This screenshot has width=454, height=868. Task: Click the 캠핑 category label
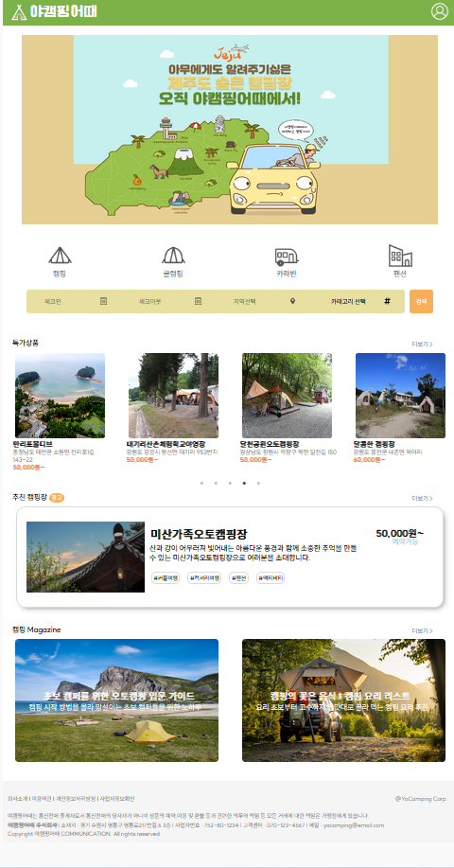tap(60, 274)
